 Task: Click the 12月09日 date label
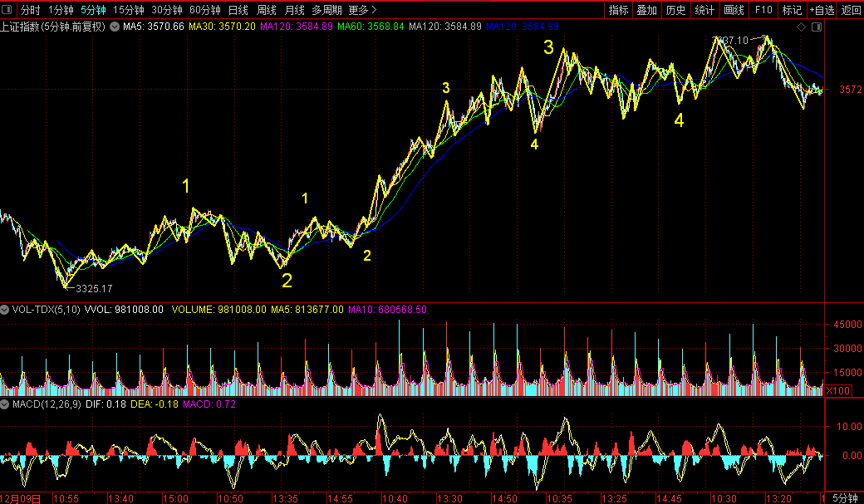(21, 498)
